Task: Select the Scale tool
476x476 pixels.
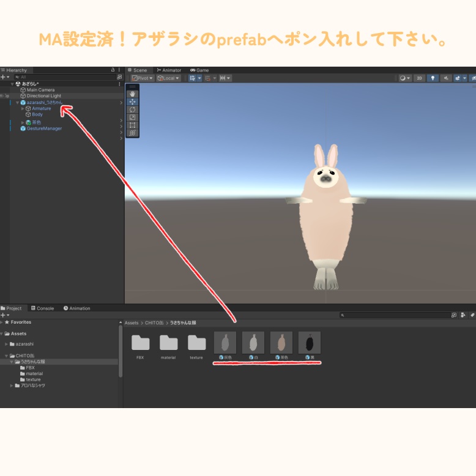Action: tap(132, 117)
